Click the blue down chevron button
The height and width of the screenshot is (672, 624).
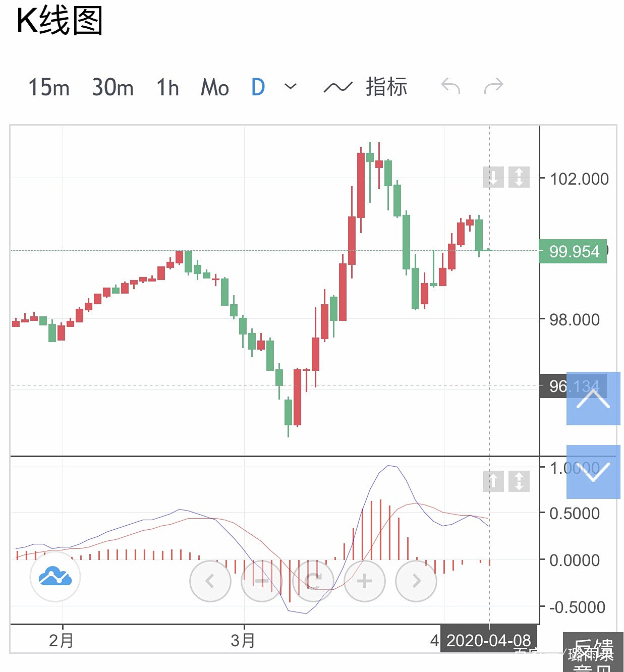coord(593,472)
